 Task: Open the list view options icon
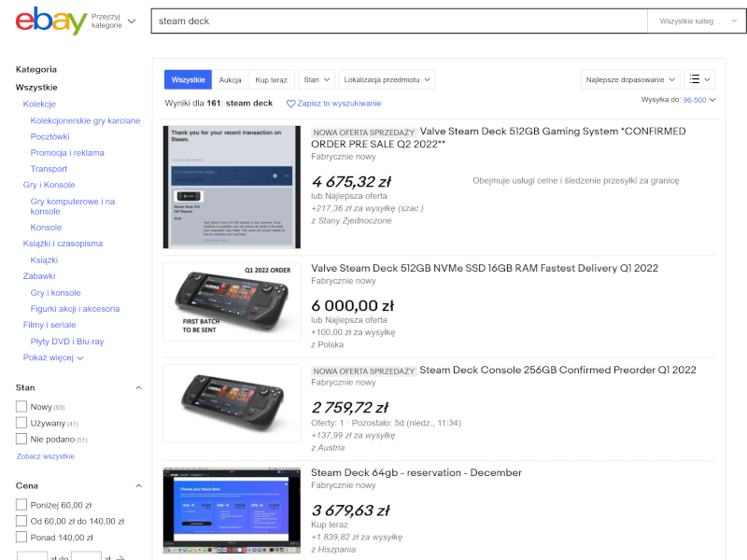(699, 79)
